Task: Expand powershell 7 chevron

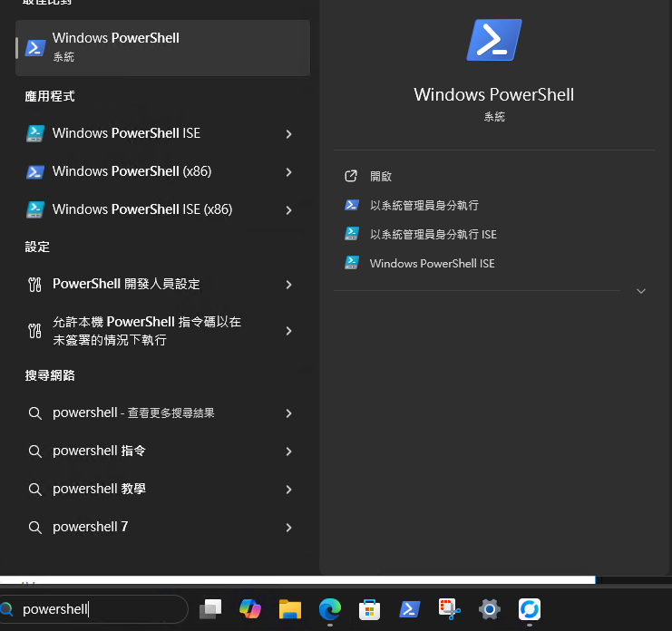Action: point(289,528)
